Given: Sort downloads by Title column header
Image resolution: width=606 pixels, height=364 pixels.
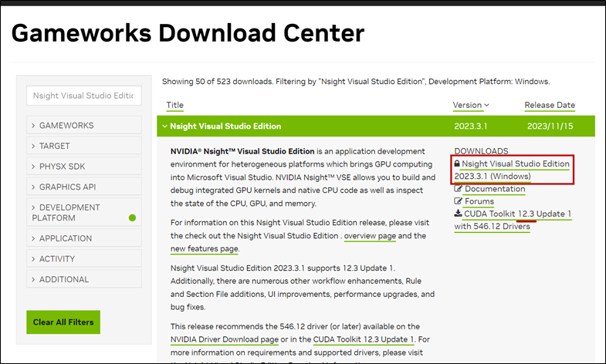Looking at the screenshot, I should pyautogui.click(x=174, y=105).
